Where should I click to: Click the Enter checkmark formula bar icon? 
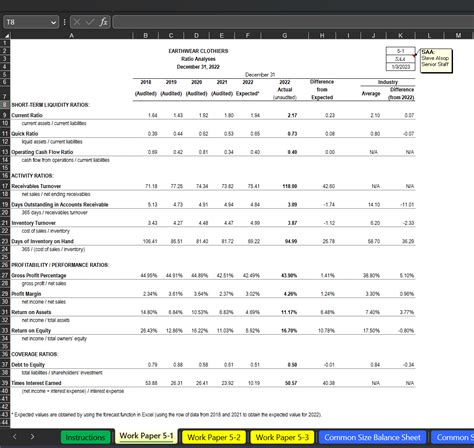pyautogui.click(x=90, y=22)
